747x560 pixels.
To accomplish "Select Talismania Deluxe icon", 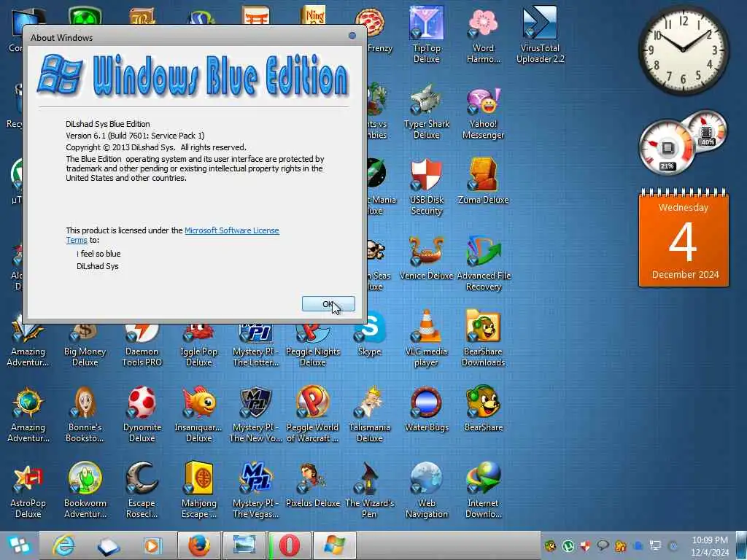I will pyautogui.click(x=370, y=414).
